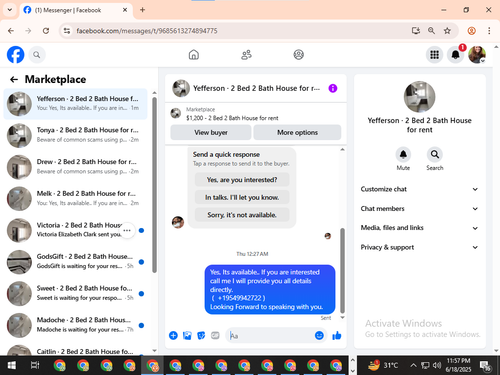The image size is (500, 375).
Task: Send quick response 'Yes, are you interested?'
Action: click(x=242, y=180)
